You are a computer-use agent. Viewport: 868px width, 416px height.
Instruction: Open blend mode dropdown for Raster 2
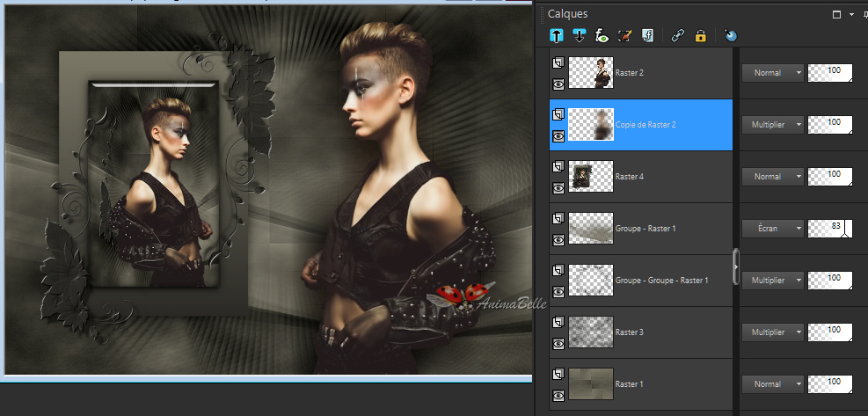click(x=773, y=73)
